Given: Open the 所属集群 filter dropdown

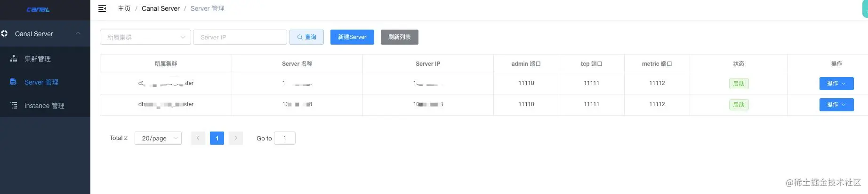Looking at the screenshot, I should coord(145,37).
